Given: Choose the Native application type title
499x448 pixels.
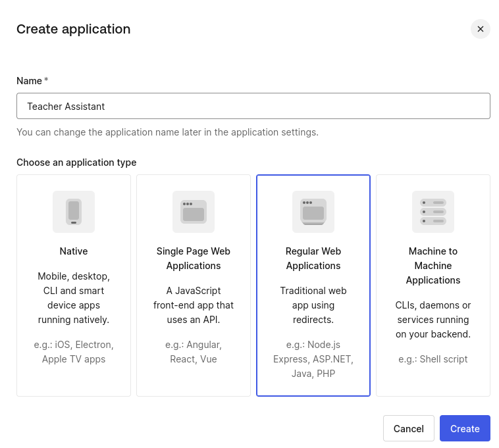Looking at the screenshot, I should click(74, 251).
